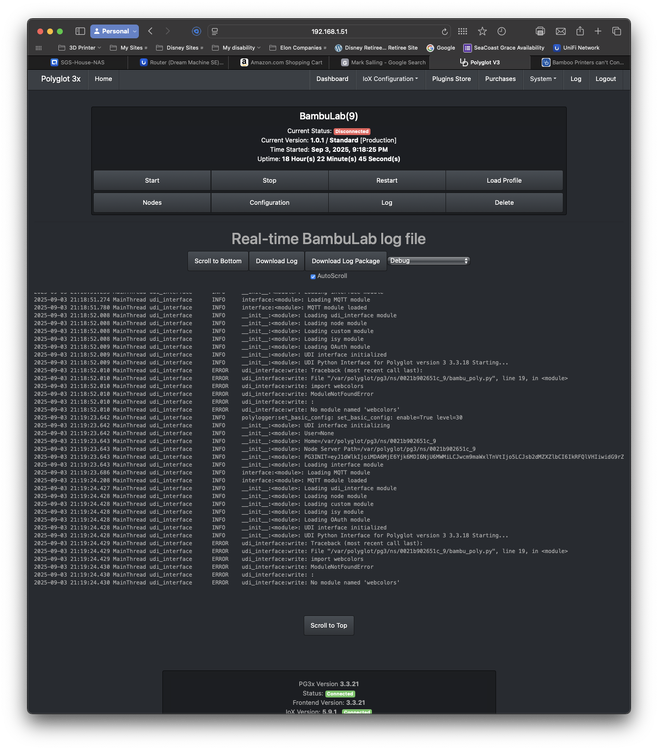This screenshot has width=658, height=750.
Task: Click the Delete button
Action: pos(504,202)
